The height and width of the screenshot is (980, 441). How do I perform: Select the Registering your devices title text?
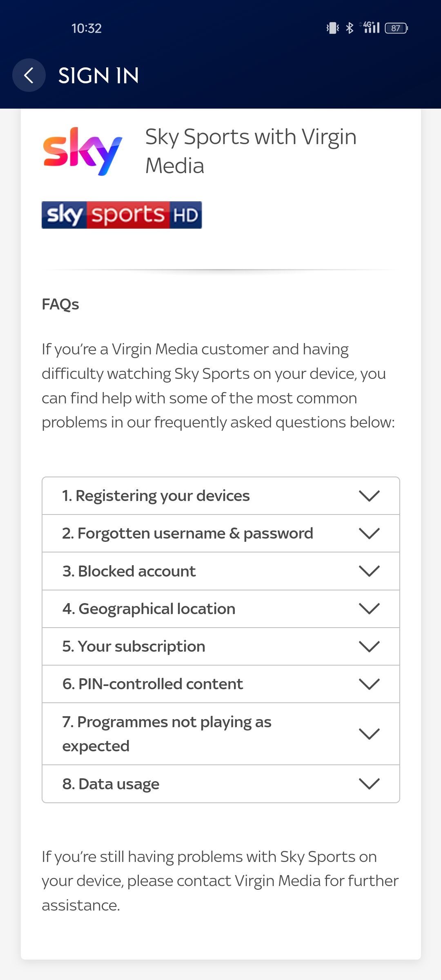click(156, 496)
